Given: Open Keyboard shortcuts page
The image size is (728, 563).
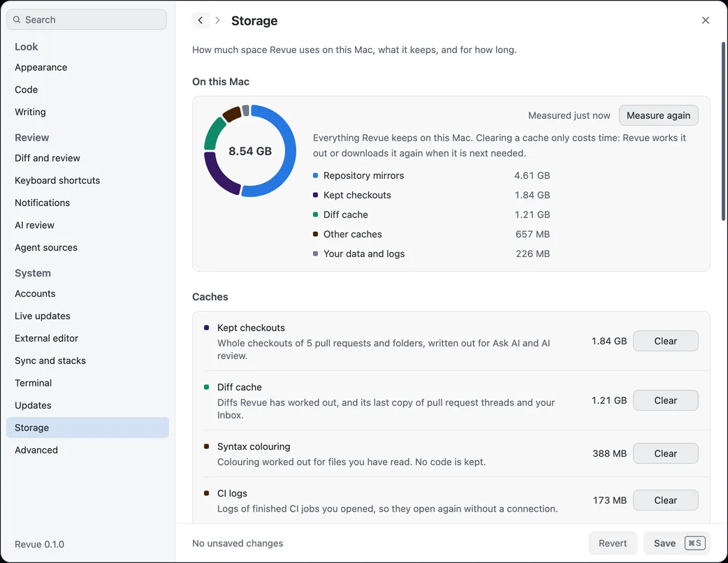Looking at the screenshot, I should (88, 180).
